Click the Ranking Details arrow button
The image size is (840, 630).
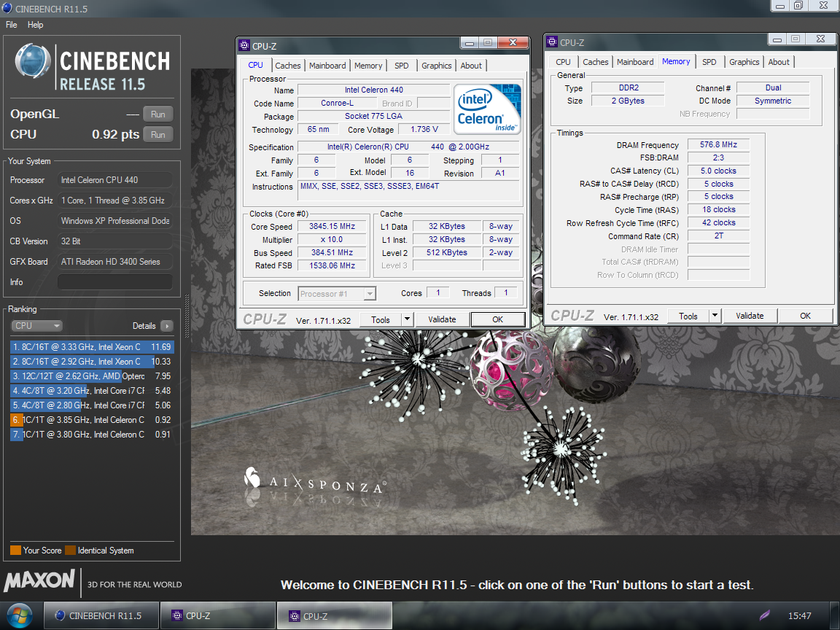coord(166,326)
